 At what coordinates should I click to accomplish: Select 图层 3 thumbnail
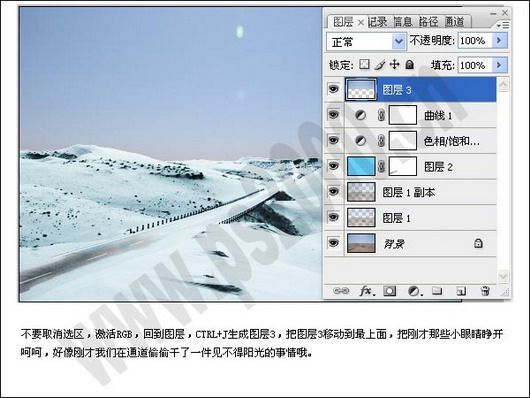click(x=361, y=90)
